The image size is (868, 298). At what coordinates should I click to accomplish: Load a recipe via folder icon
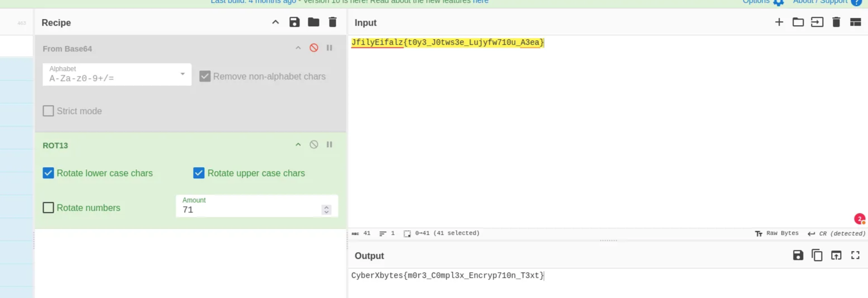coord(313,22)
